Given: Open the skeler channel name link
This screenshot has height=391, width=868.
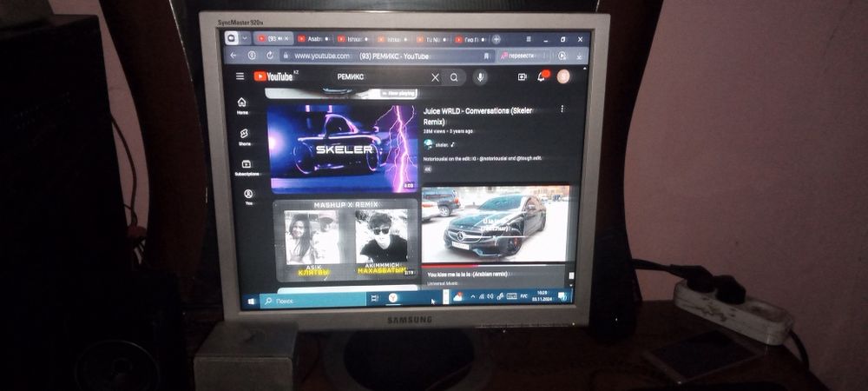Looking at the screenshot, I should (x=441, y=144).
